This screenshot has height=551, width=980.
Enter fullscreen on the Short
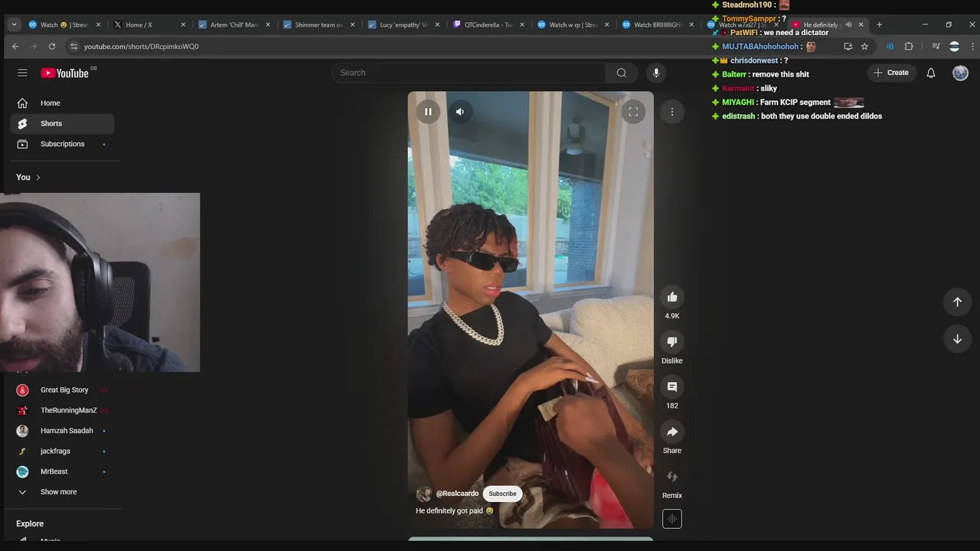(633, 112)
